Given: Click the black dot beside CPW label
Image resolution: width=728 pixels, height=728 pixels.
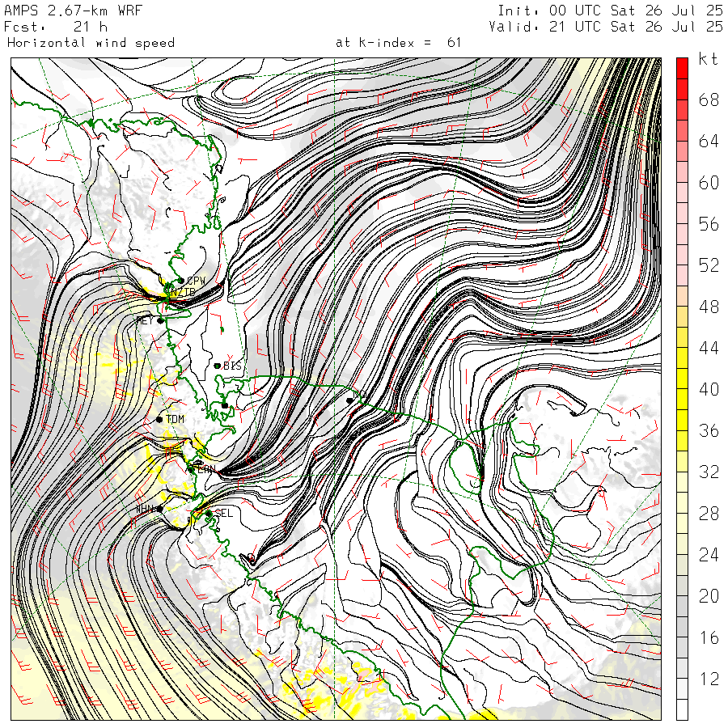Looking at the screenshot, I should (x=181, y=281).
